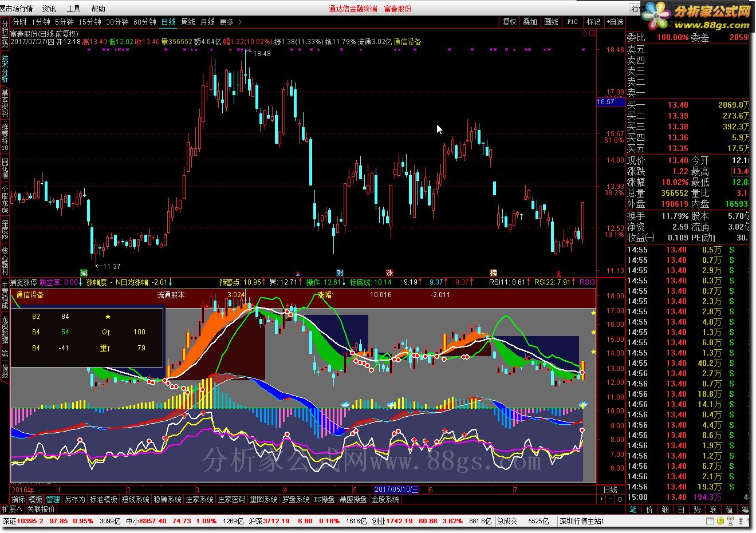
Task: Expand the 更多 periods list
Action: click(x=230, y=22)
